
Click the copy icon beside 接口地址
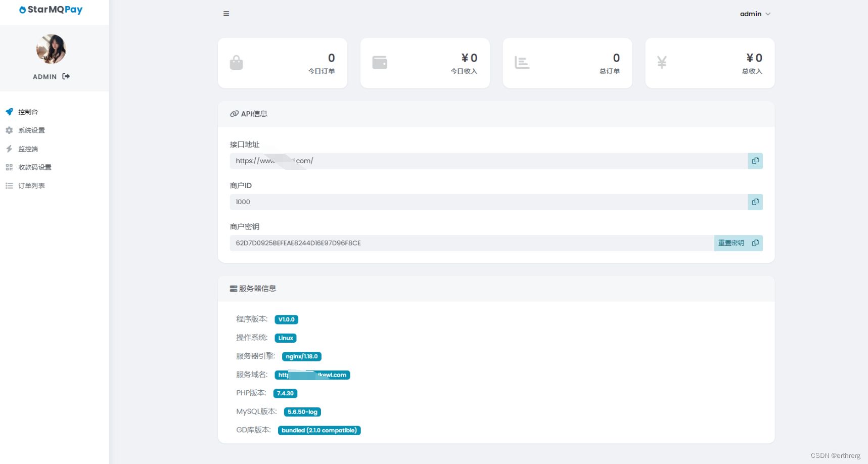pyautogui.click(x=755, y=161)
